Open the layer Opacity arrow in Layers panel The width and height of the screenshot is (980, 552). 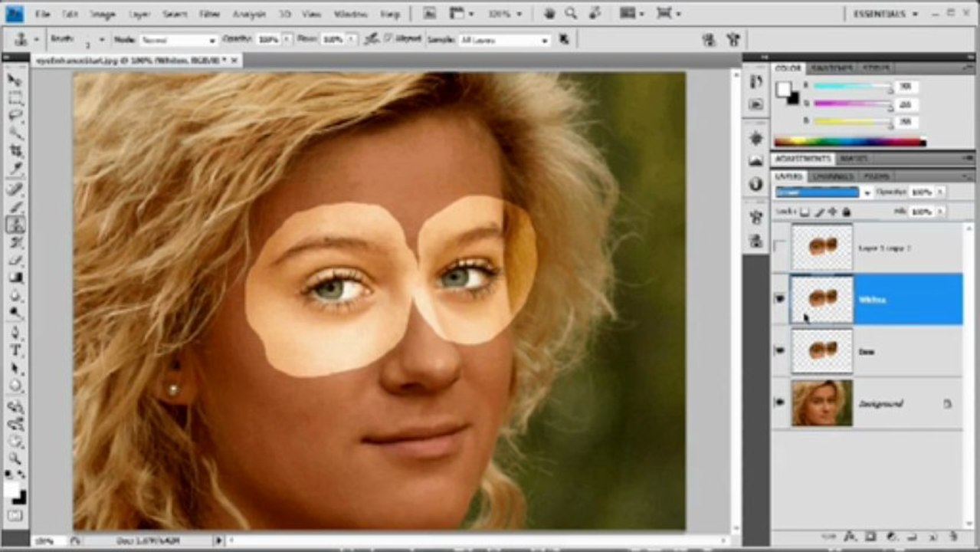[940, 192]
